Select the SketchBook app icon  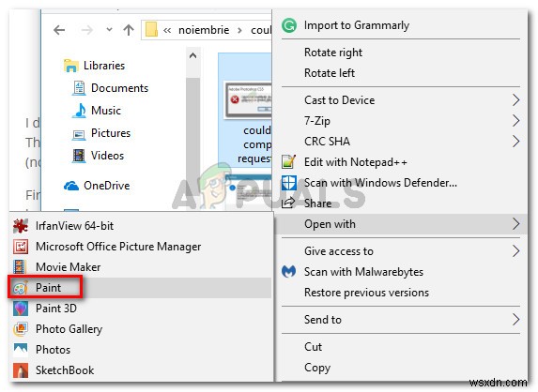[21, 370]
